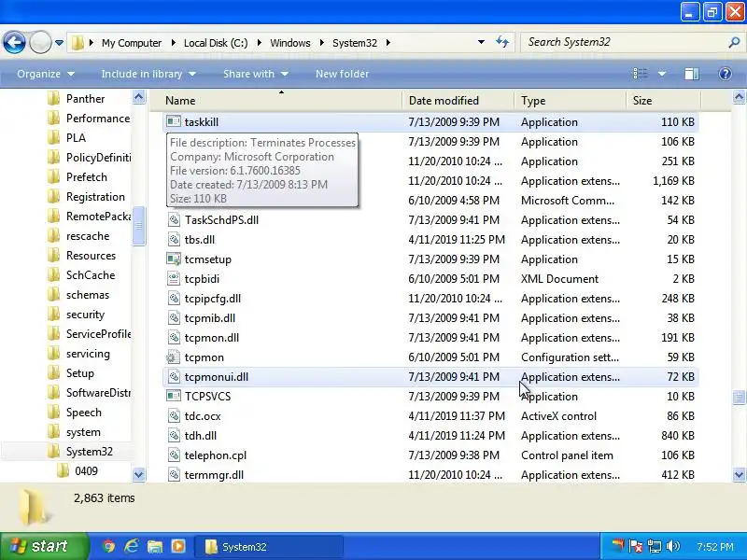The image size is (747, 560).
Task: Select the taskkill application icon
Action: 174,122
